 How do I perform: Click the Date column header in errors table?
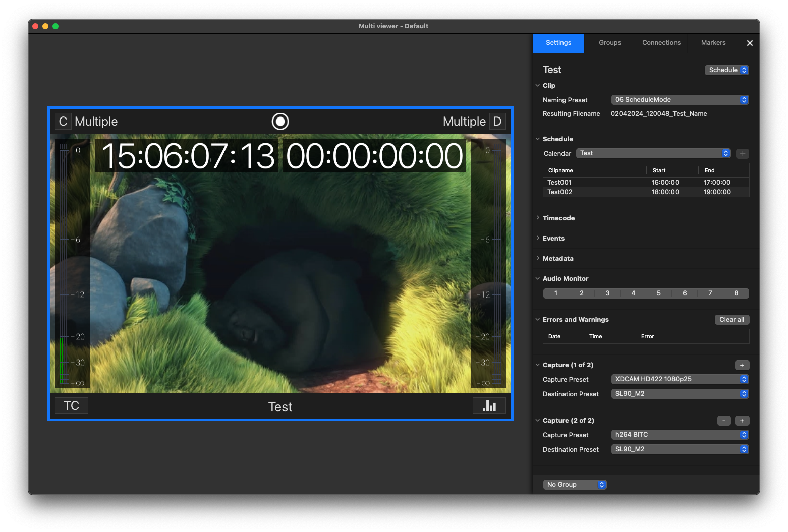562,337
